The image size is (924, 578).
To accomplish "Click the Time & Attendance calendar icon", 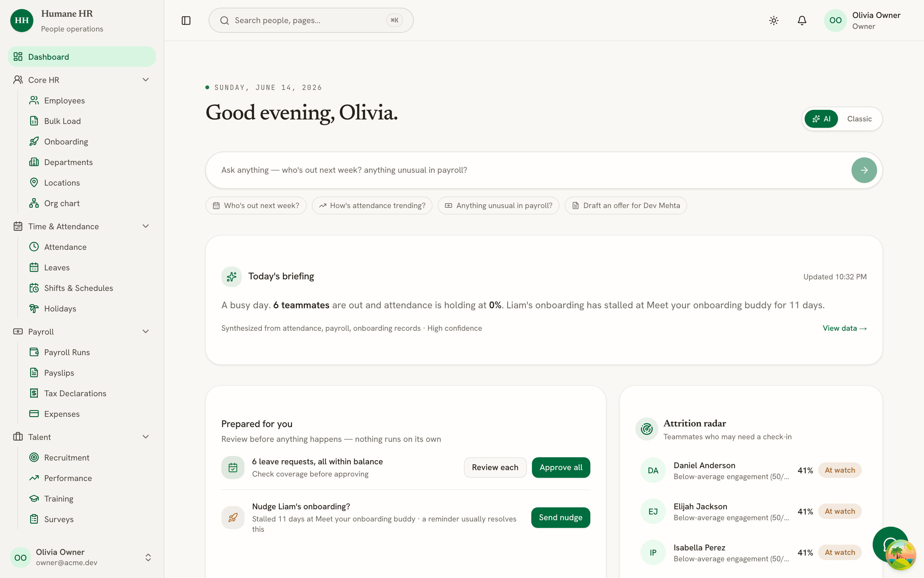I will tap(18, 226).
